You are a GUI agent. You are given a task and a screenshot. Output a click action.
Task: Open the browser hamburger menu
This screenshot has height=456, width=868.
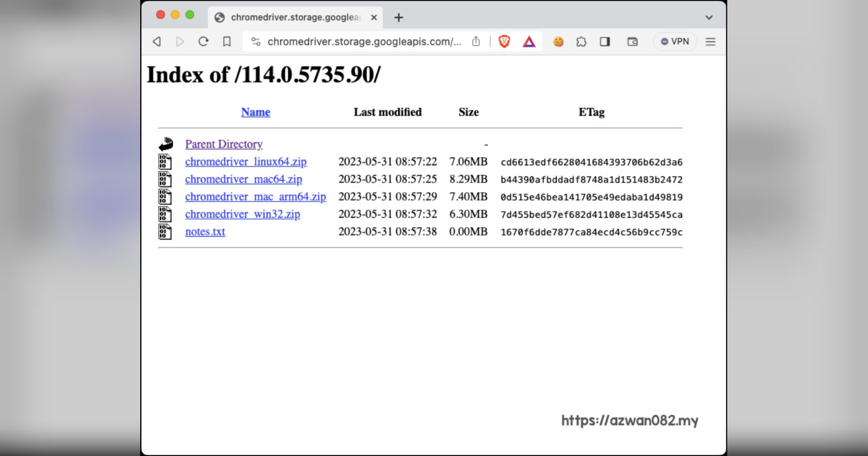[x=710, y=42]
